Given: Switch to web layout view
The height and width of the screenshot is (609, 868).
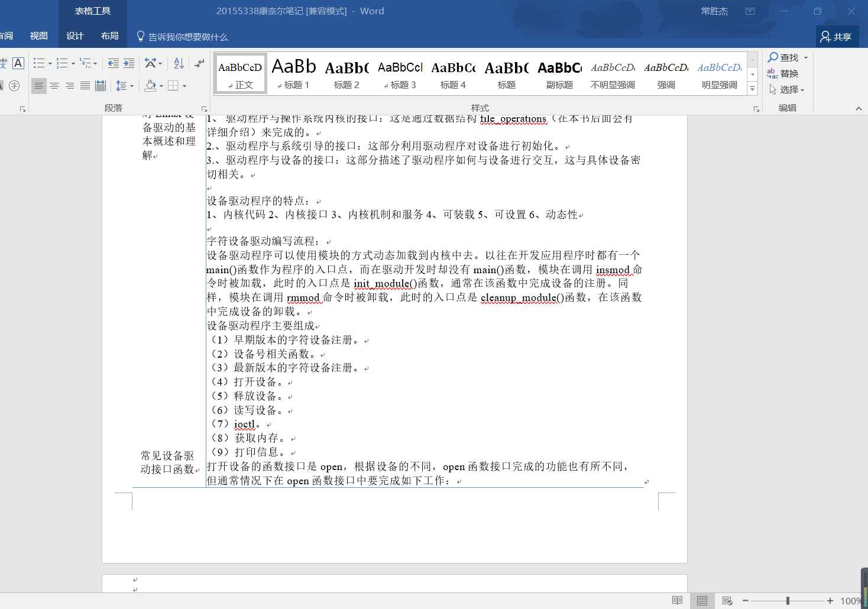Looking at the screenshot, I should coord(727,601).
